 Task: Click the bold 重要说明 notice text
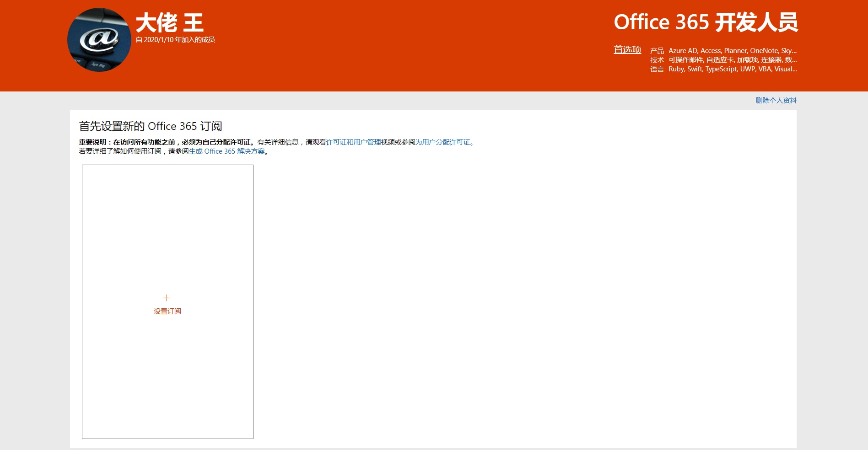(x=165, y=142)
